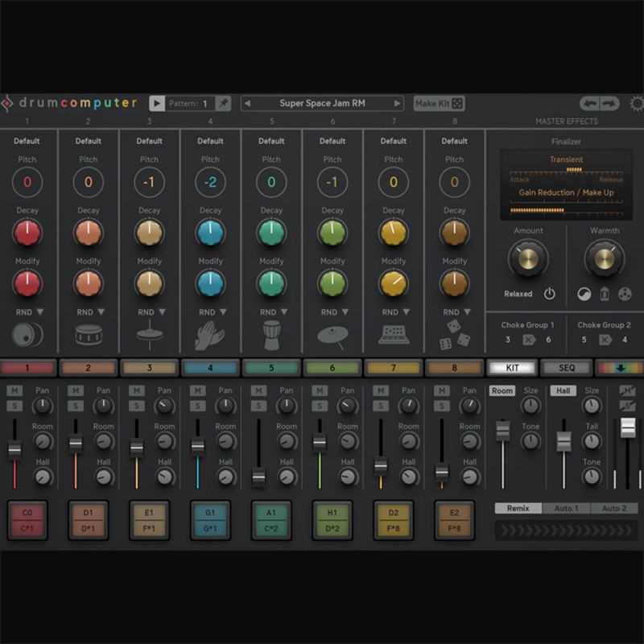The image size is (644, 644).
Task: Click the master solo icon
Action: coord(627,407)
